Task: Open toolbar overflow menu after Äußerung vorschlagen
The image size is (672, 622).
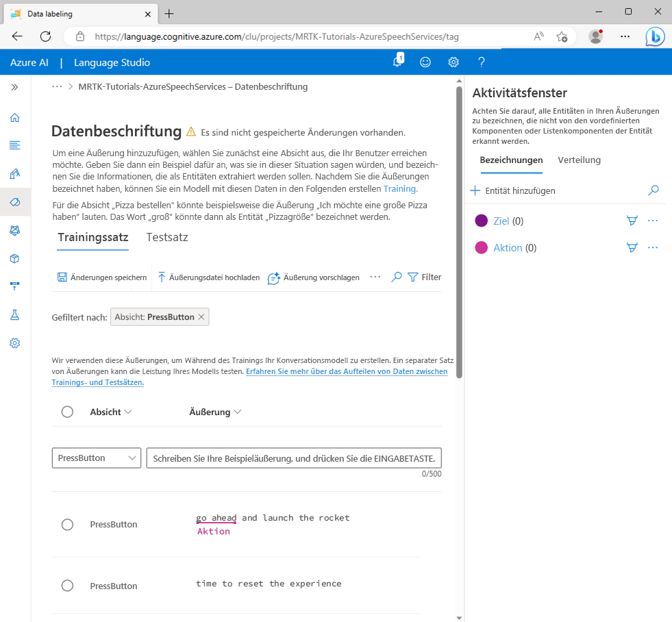Action: 375,277
